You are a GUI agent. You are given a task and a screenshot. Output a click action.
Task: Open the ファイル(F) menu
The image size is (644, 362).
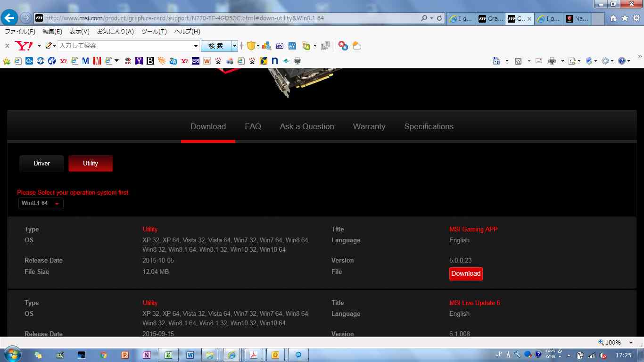click(x=20, y=32)
